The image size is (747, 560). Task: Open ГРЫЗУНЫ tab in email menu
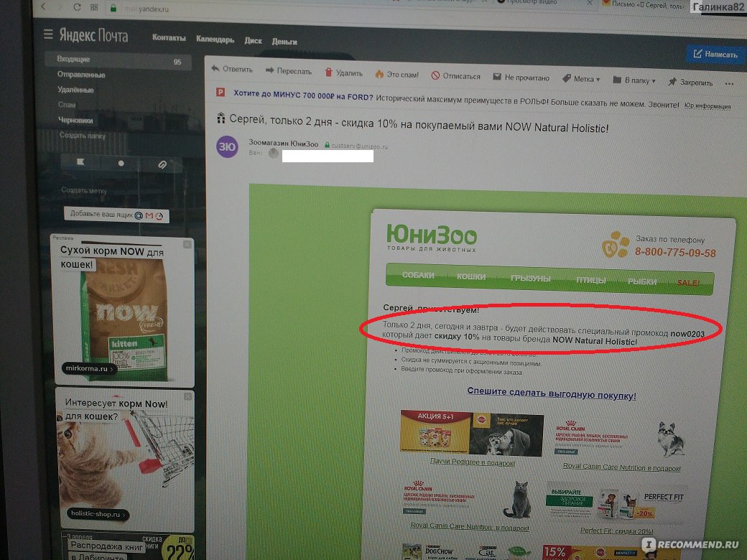tap(530, 278)
